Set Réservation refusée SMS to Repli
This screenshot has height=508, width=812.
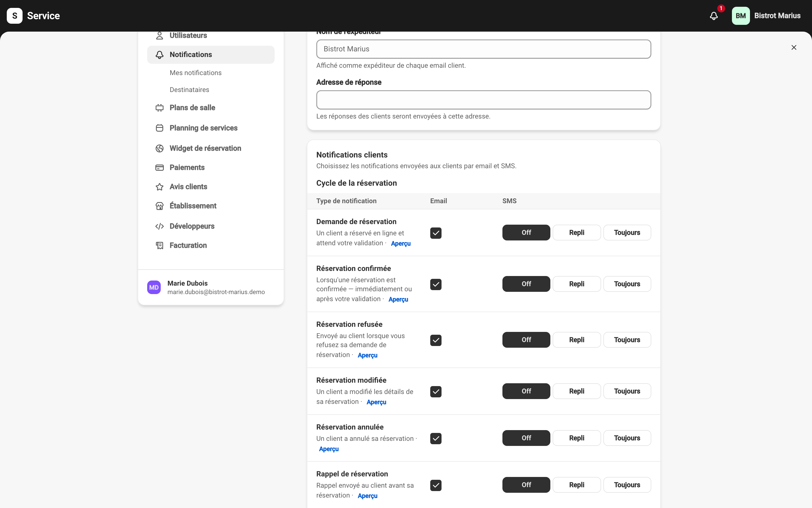577,340
